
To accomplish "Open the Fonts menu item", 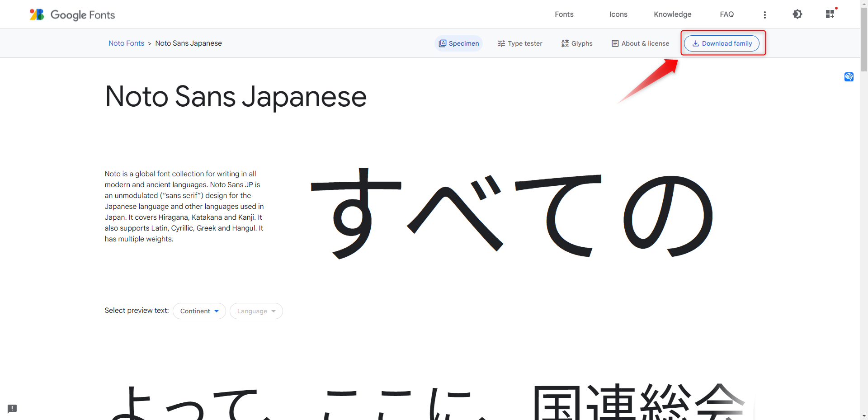I will point(564,14).
